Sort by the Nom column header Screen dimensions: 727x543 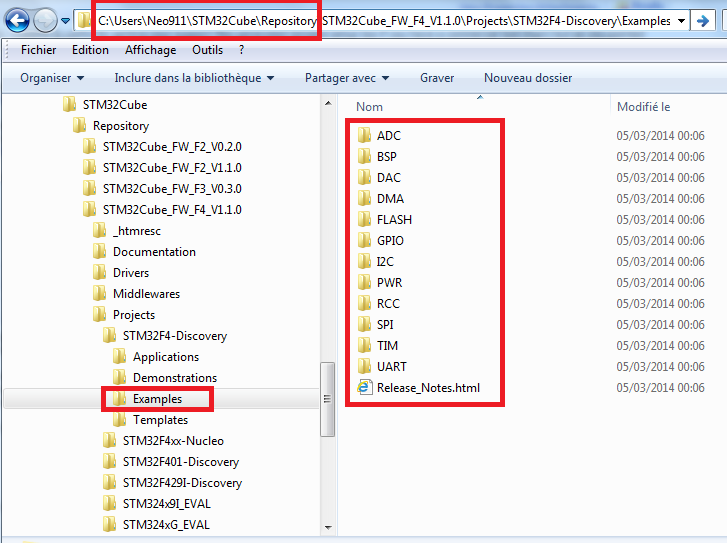coord(370,107)
